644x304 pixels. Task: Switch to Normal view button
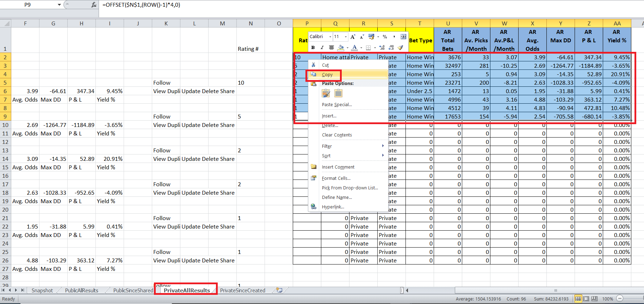pyautogui.click(x=578, y=299)
